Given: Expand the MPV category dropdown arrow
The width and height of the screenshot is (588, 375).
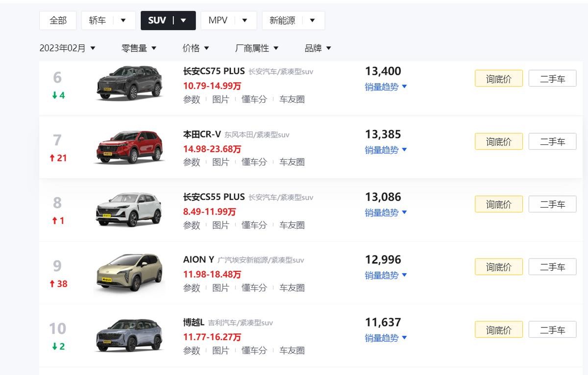Looking at the screenshot, I should click(245, 21).
